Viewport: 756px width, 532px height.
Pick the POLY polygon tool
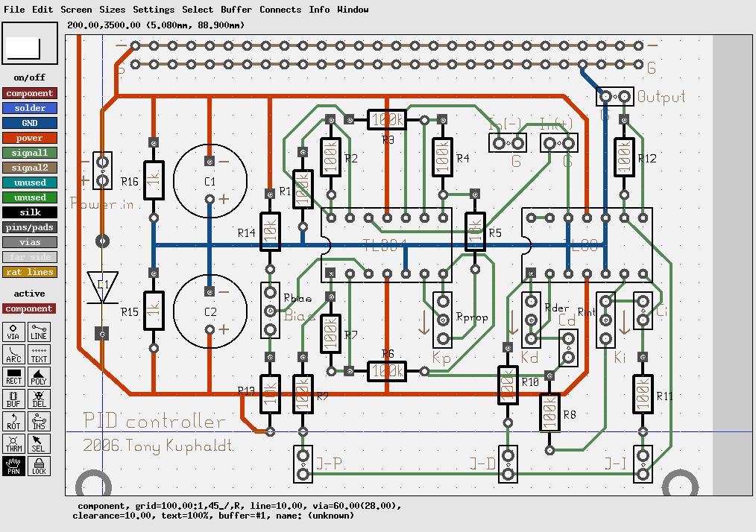tap(39, 376)
